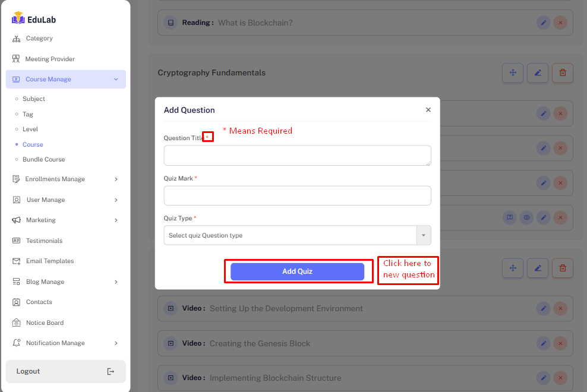The width and height of the screenshot is (587, 392).
Task: Click the Question Title text area
Action: [x=297, y=156]
